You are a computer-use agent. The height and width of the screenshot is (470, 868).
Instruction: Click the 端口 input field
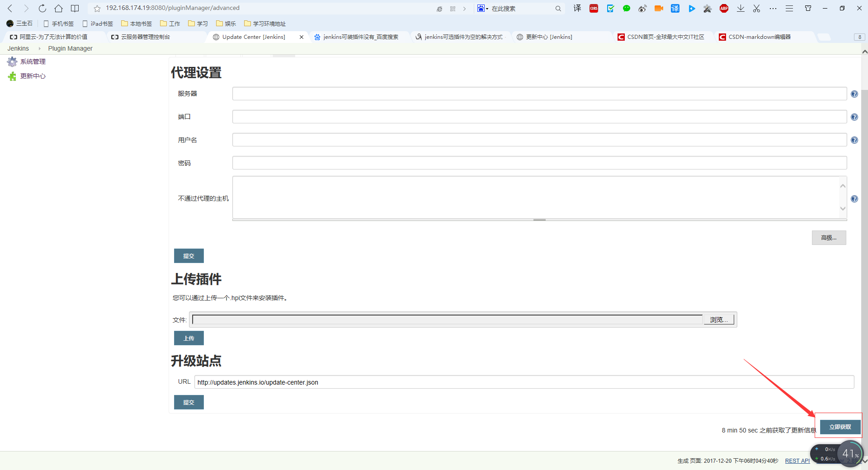tap(539, 117)
